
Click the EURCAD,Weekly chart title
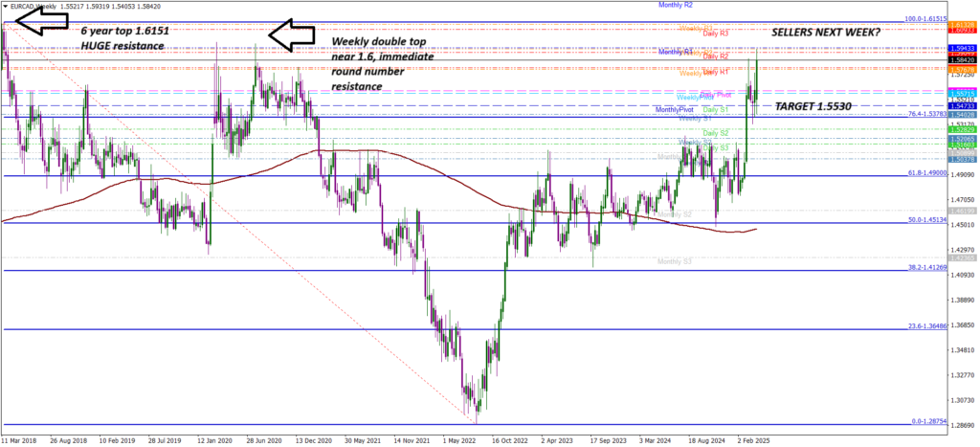[33, 6]
